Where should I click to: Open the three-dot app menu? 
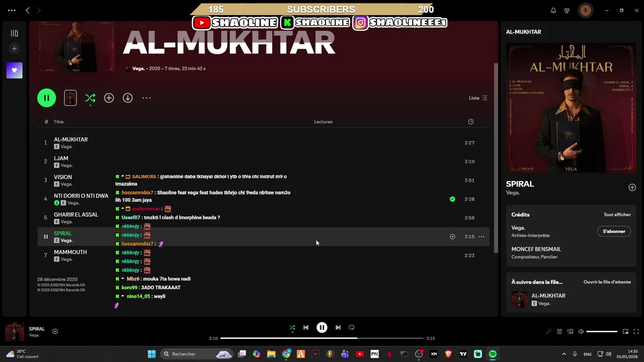[12, 10]
